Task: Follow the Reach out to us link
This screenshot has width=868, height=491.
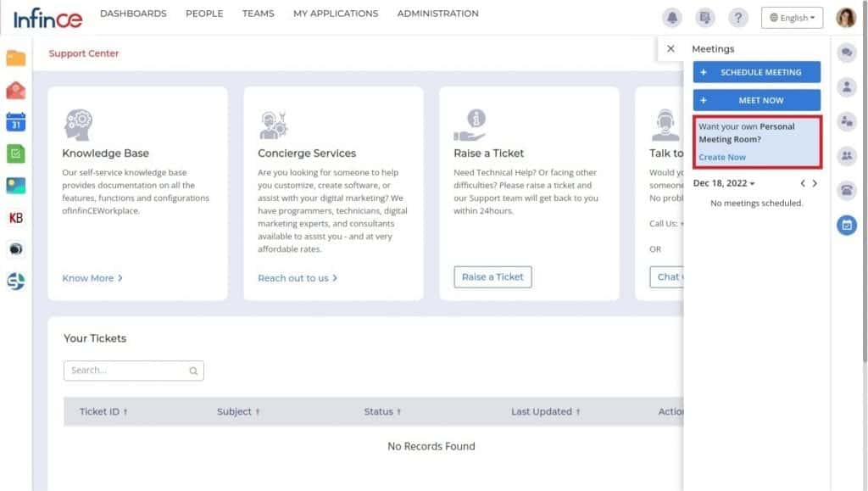Action: pos(298,278)
